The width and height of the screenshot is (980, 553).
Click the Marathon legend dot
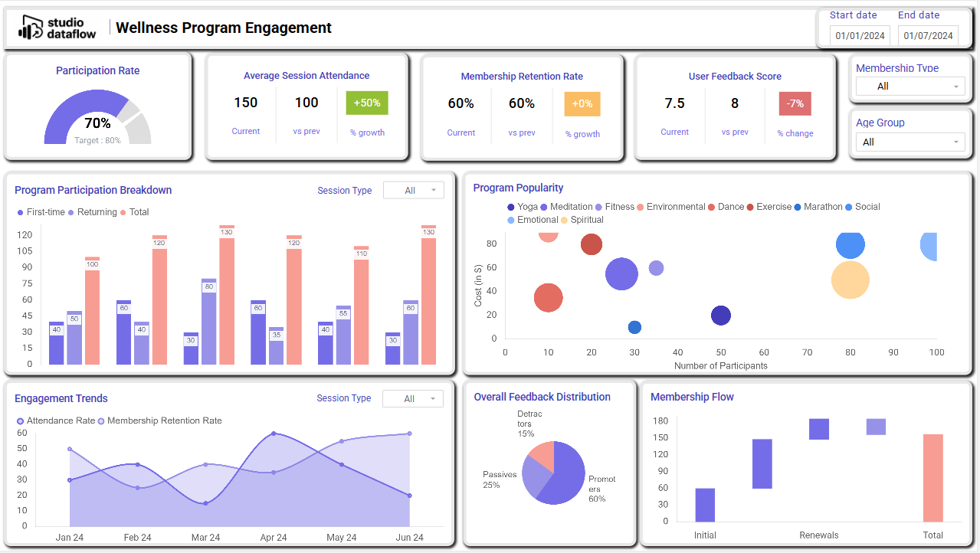pyautogui.click(x=798, y=207)
